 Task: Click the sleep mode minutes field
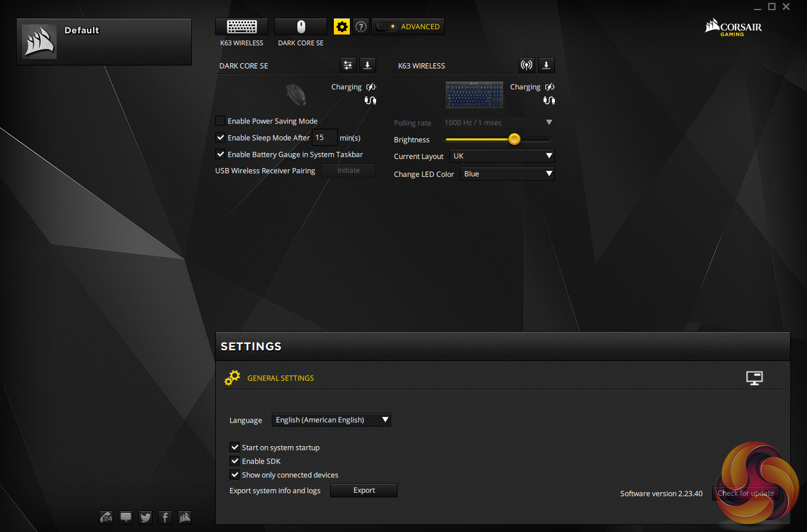point(325,138)
